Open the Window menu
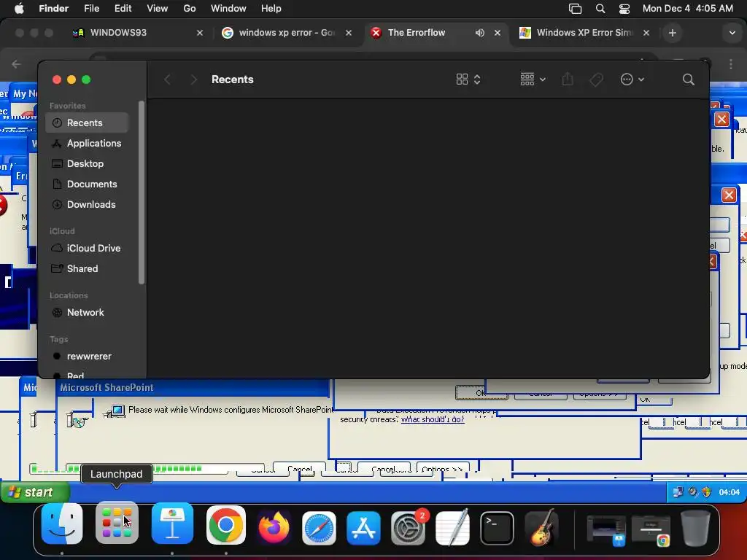747x560 pixels. click(x=228, y=9)
